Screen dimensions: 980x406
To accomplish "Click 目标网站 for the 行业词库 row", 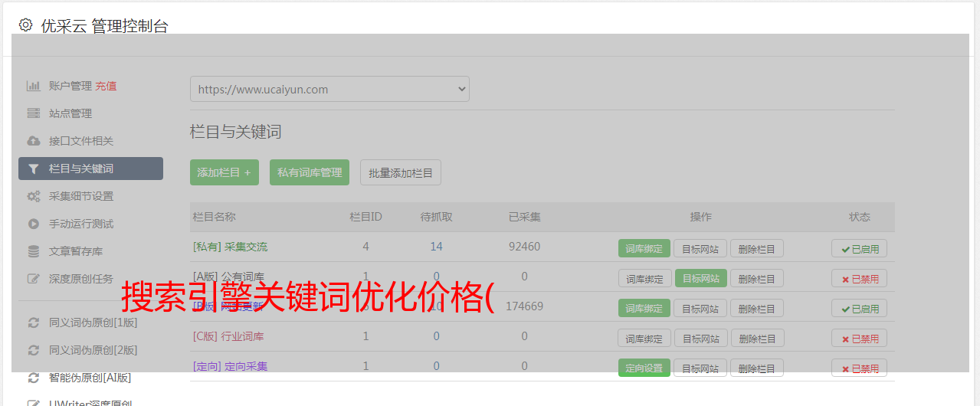I will (x=701, y=338).
